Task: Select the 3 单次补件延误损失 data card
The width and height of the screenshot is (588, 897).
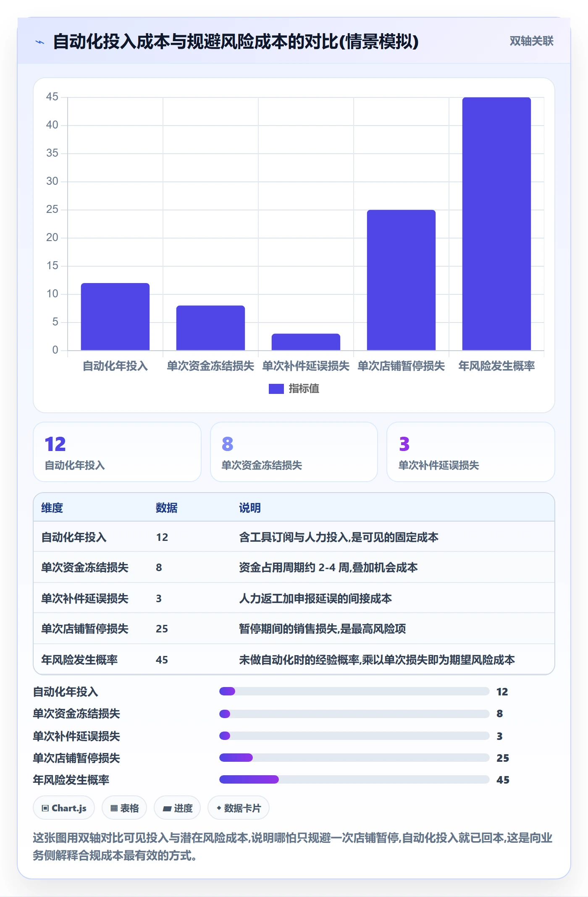Action: [471, 452]
